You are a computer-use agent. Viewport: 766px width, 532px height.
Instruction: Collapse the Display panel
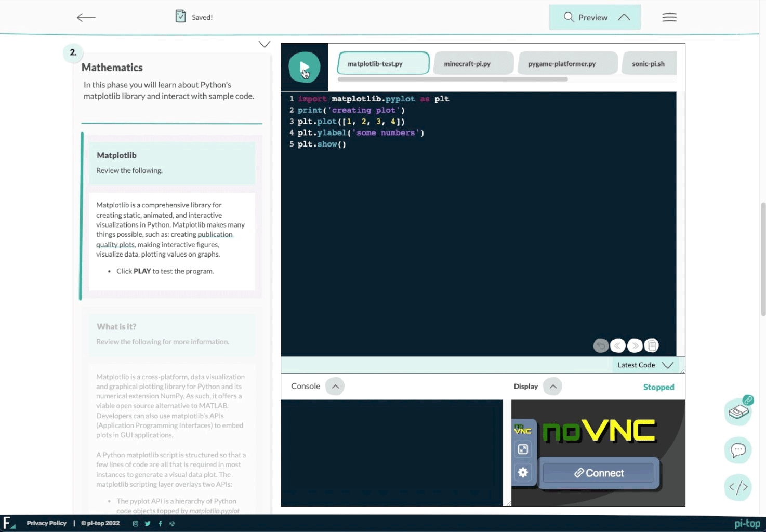(x=552, y=387)
